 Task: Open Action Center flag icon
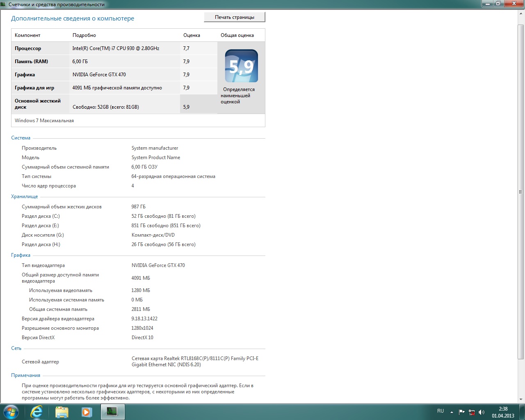click(462, 412)
